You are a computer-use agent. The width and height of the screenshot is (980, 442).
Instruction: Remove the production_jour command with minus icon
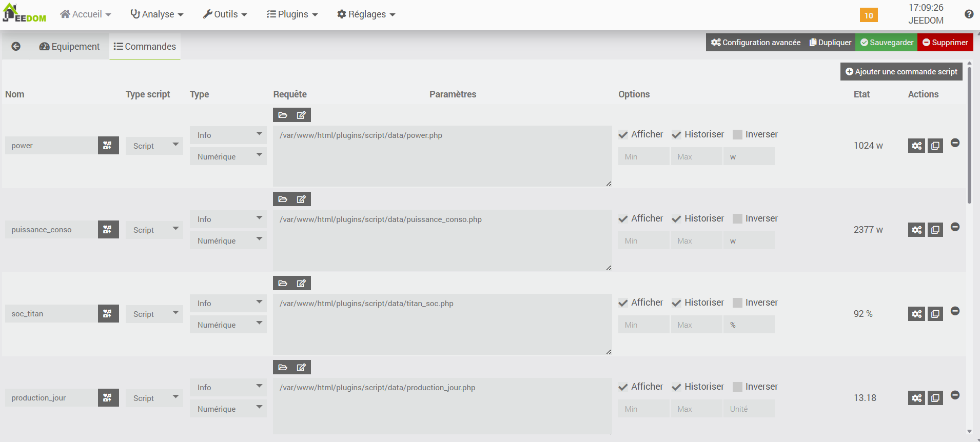(955, 395)
